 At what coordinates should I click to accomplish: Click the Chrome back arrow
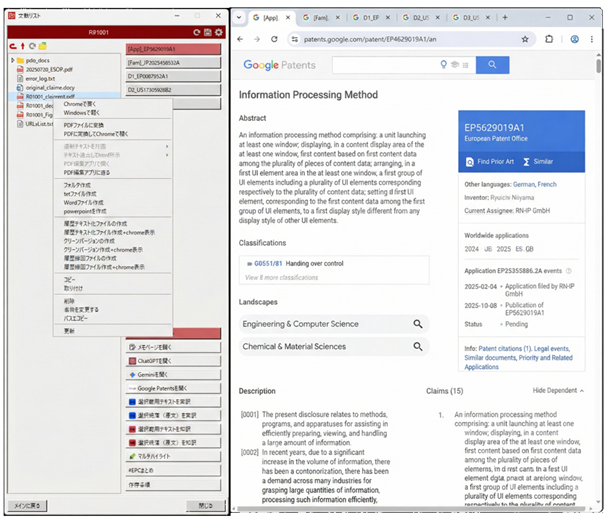coord(242,39)
